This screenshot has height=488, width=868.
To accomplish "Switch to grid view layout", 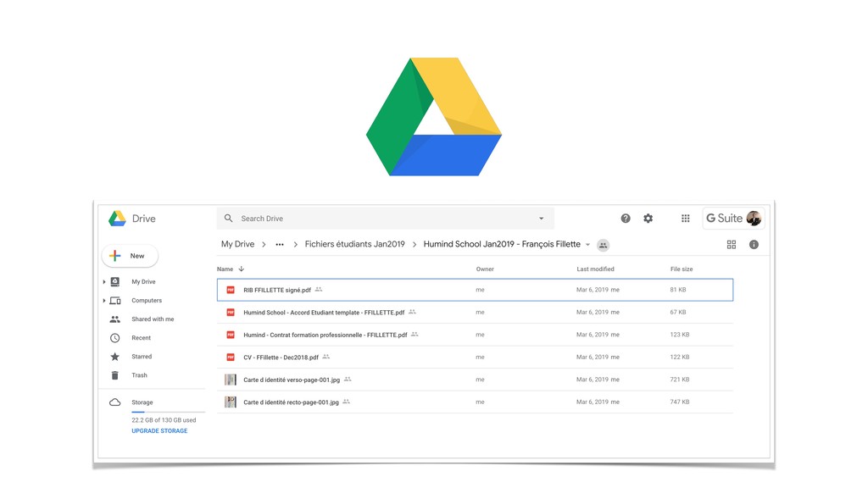I will (x=732, y=245).
